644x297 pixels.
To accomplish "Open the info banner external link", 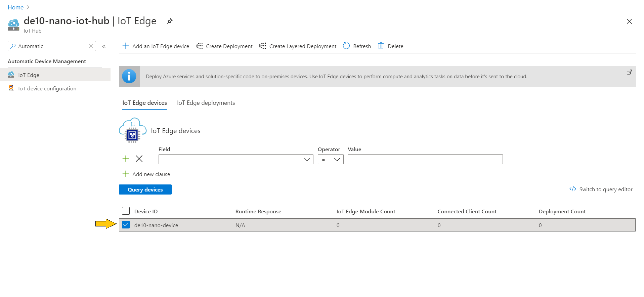I will [629, 72].
